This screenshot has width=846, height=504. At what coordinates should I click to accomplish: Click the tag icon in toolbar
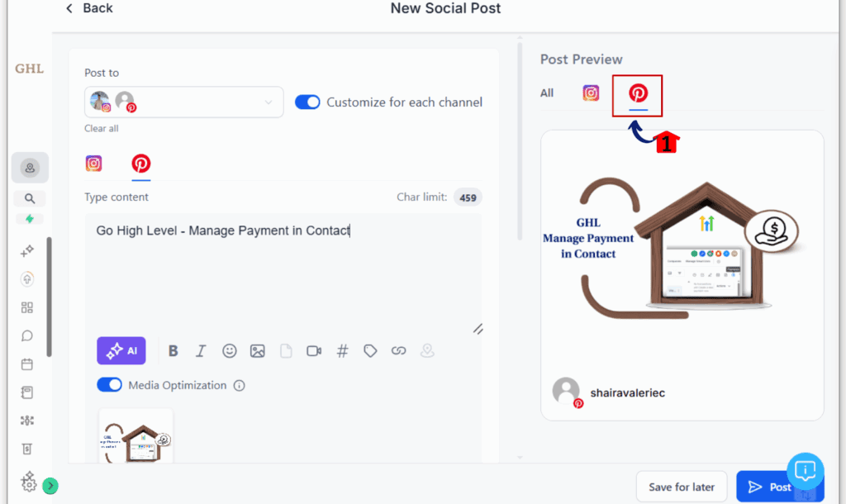pyautogui.click(x=370, y=351)
